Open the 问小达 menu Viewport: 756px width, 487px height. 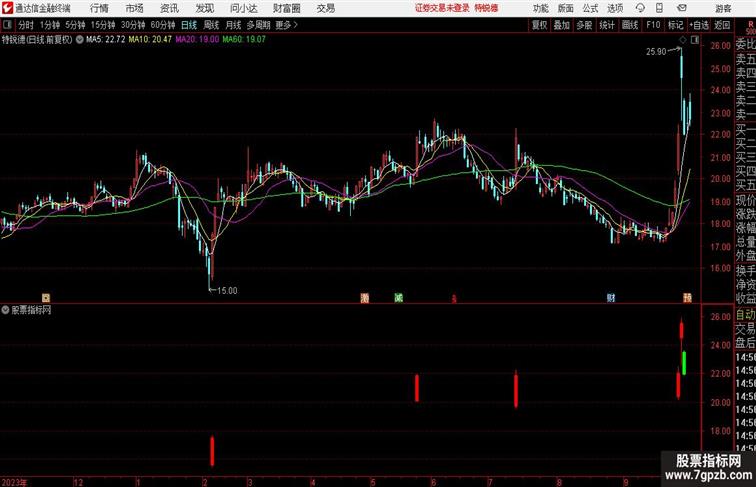243,8
